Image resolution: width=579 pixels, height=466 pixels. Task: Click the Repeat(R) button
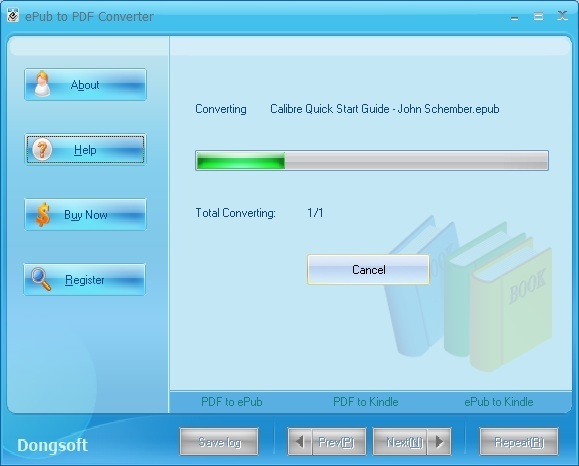coord(519,442)
